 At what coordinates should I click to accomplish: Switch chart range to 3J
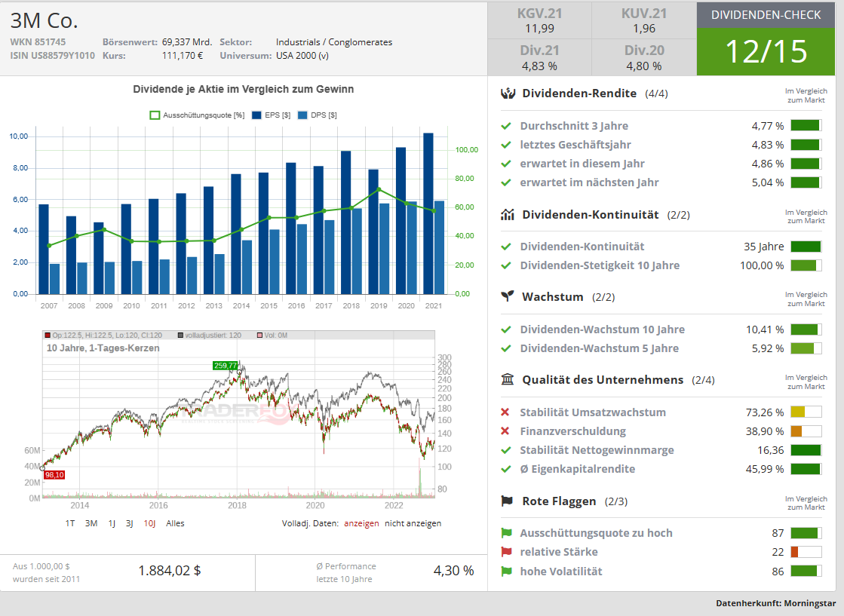tap(130, 523)
